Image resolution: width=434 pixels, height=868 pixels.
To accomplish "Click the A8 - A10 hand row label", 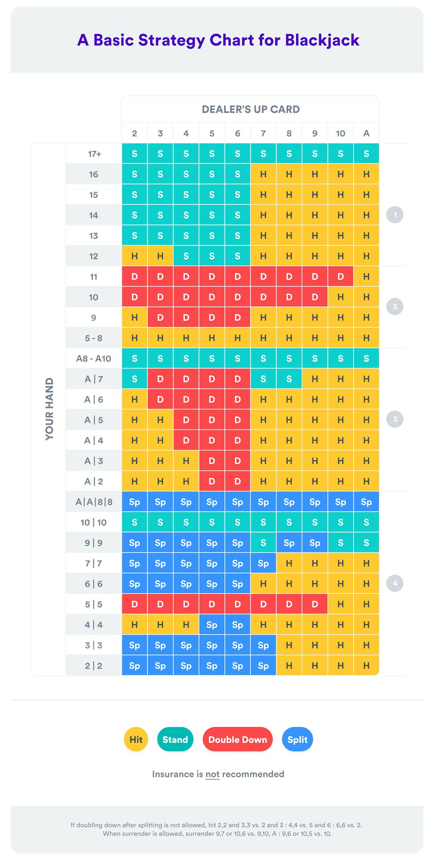I will tap(94, 359).
